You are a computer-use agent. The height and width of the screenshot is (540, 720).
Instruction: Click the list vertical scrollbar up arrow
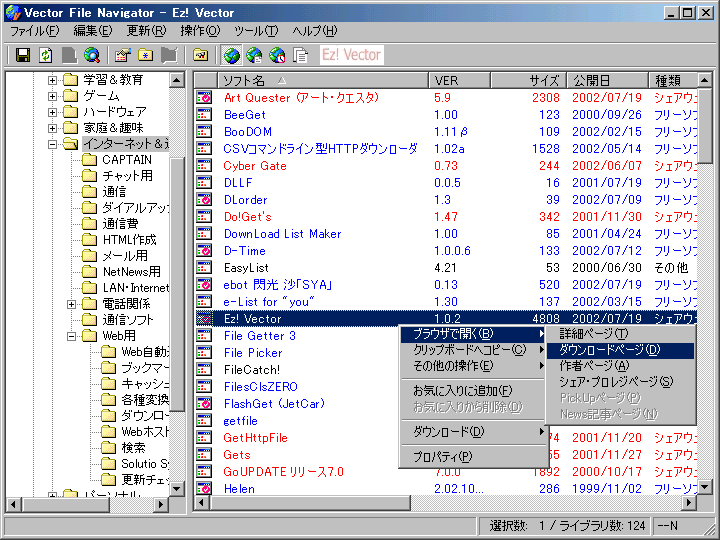[704, 80]
